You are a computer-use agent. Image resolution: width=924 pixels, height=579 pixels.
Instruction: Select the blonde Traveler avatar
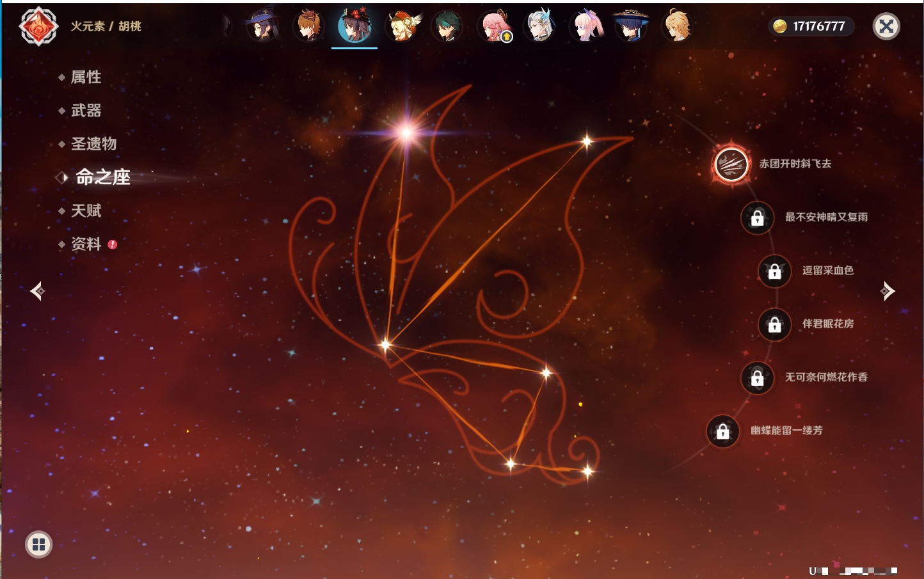click(678, 26)
